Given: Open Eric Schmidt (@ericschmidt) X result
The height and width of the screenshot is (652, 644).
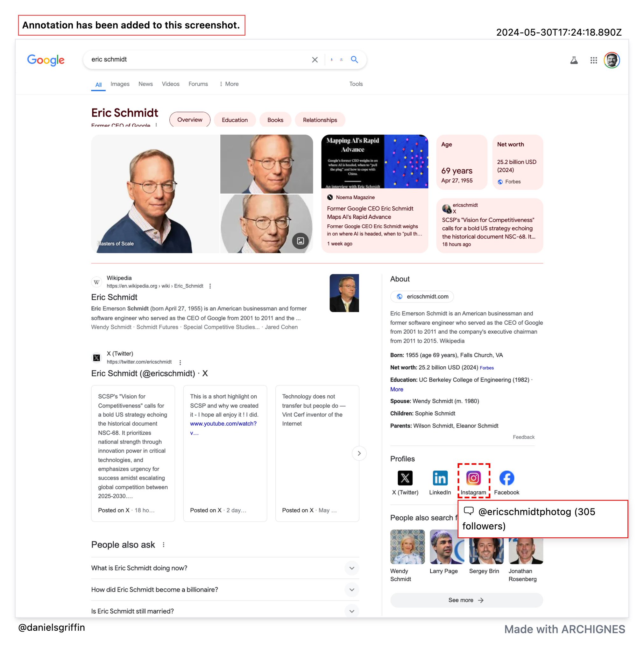Looking at the screenshot, I should 150,373.
